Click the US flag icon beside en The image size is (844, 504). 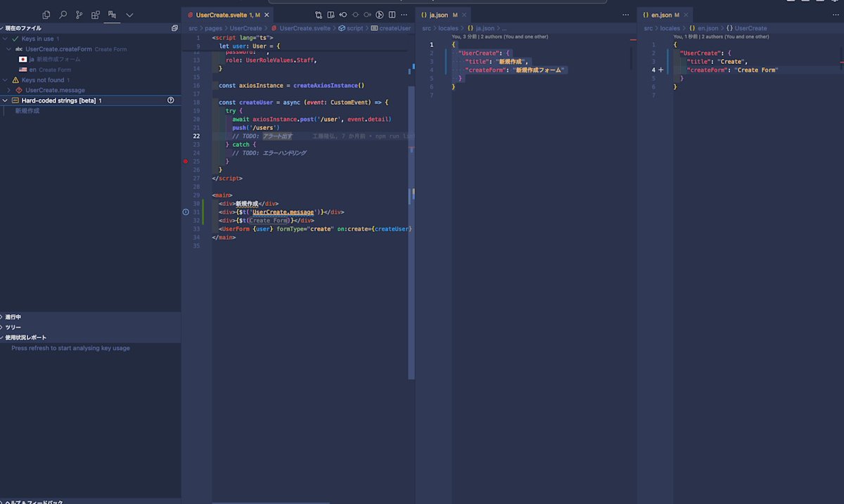(23, 70)
